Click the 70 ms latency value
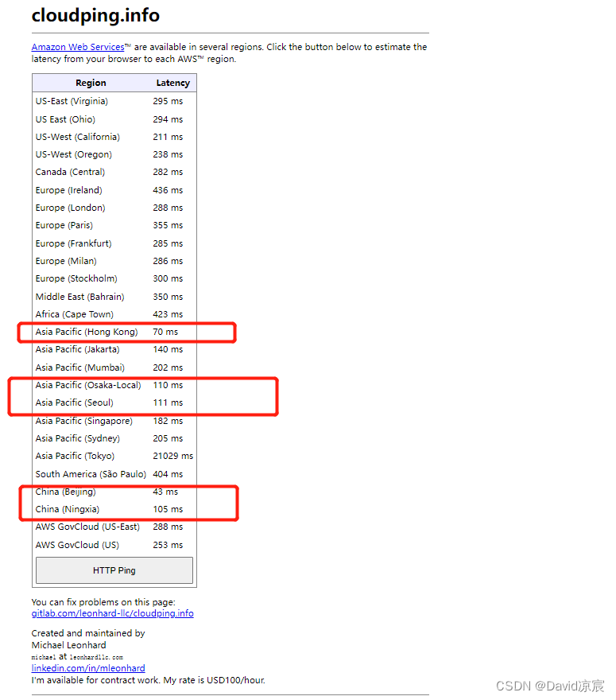This screenshot has width=616, height=700. 165,332
